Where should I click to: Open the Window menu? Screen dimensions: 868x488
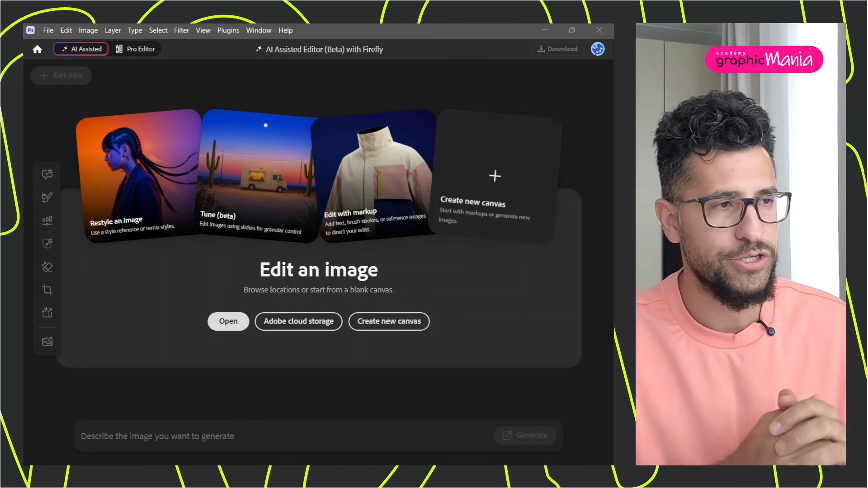259,30
